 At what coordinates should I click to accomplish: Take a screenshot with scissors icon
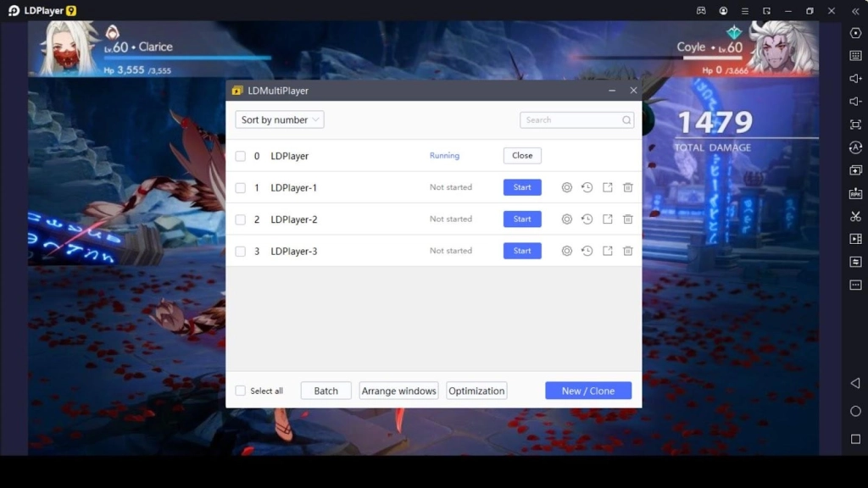coord(855,216)
